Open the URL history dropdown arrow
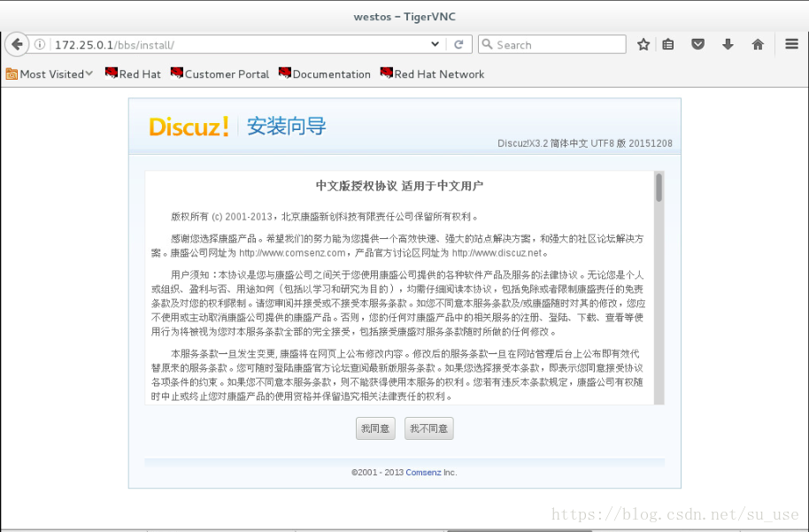 pos(435,44)
